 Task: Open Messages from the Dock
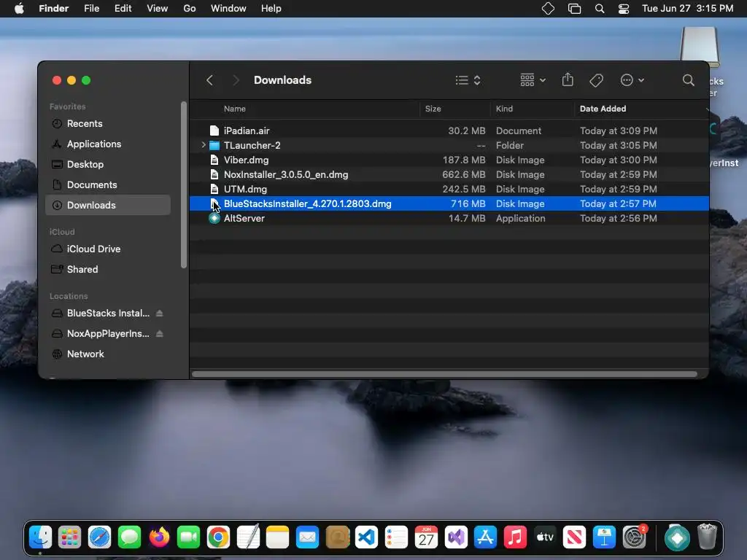point(129,537)
